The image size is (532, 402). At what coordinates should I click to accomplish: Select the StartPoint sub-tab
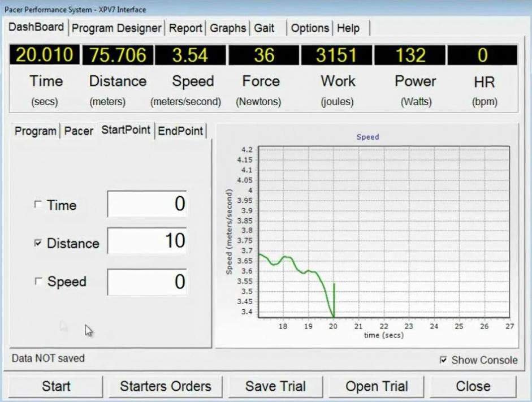[x=126, y=129]
